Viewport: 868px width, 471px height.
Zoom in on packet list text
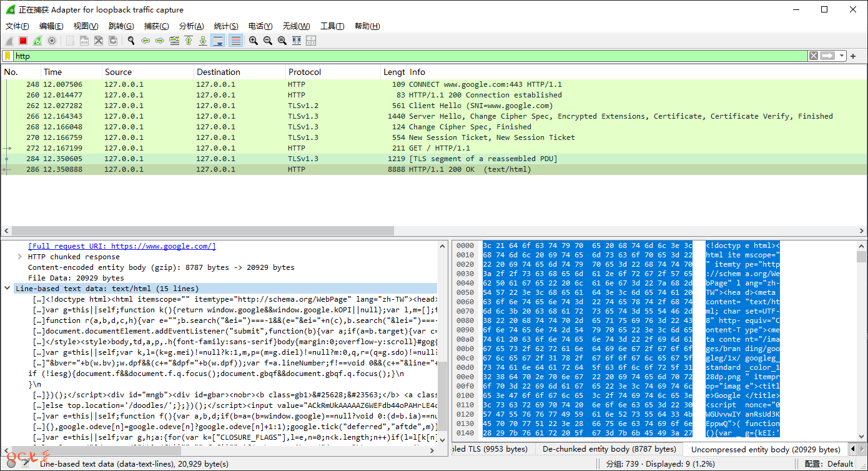(x=254, y=41)
